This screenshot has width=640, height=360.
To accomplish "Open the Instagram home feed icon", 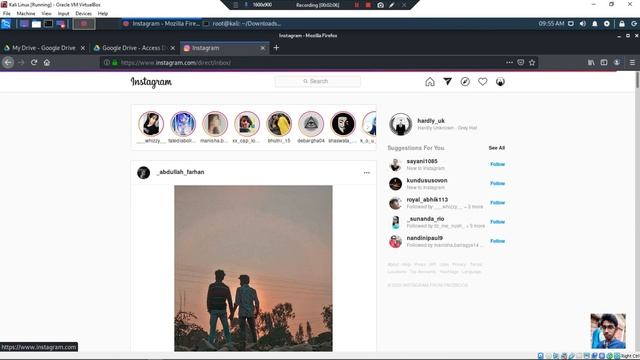I will 430,82.
